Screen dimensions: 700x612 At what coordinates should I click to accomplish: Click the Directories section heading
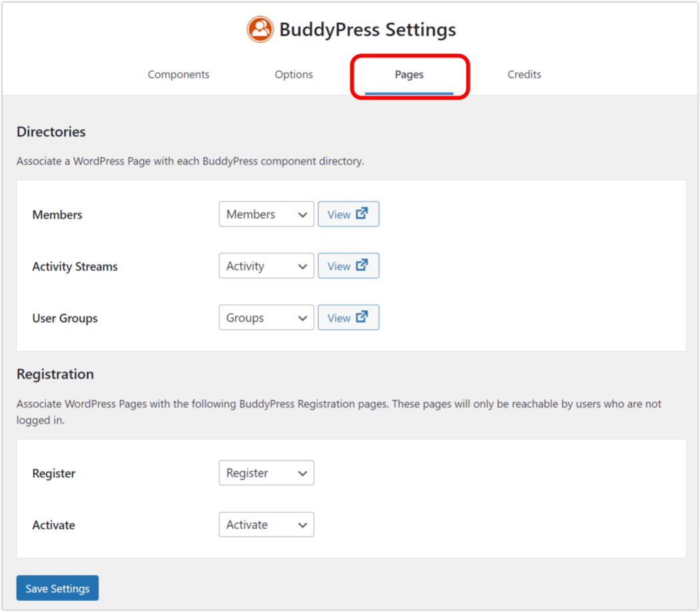(51, 132)
